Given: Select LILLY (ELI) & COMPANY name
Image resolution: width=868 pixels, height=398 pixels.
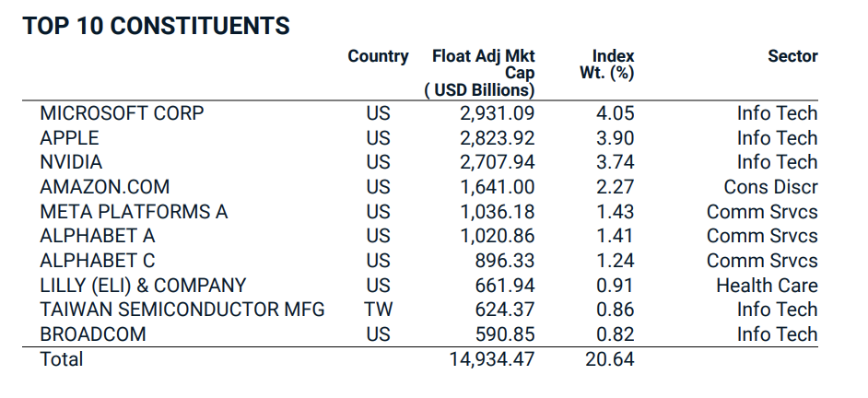Looking at the screenshot, I should tap(143, 286).
